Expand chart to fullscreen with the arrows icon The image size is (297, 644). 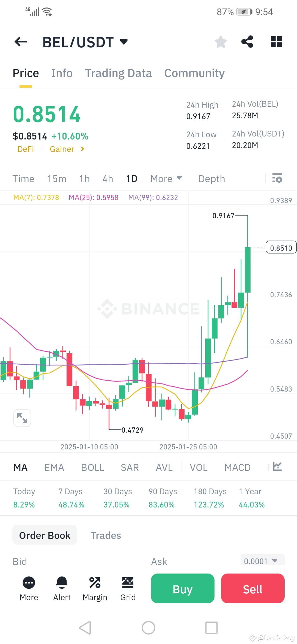coord(22,418)
